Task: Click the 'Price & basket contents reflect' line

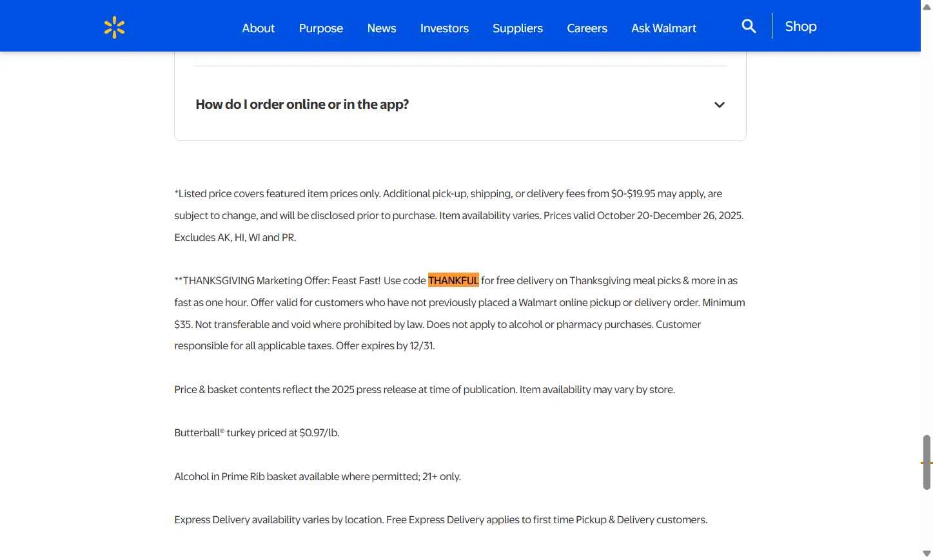Action: (424, 390)
